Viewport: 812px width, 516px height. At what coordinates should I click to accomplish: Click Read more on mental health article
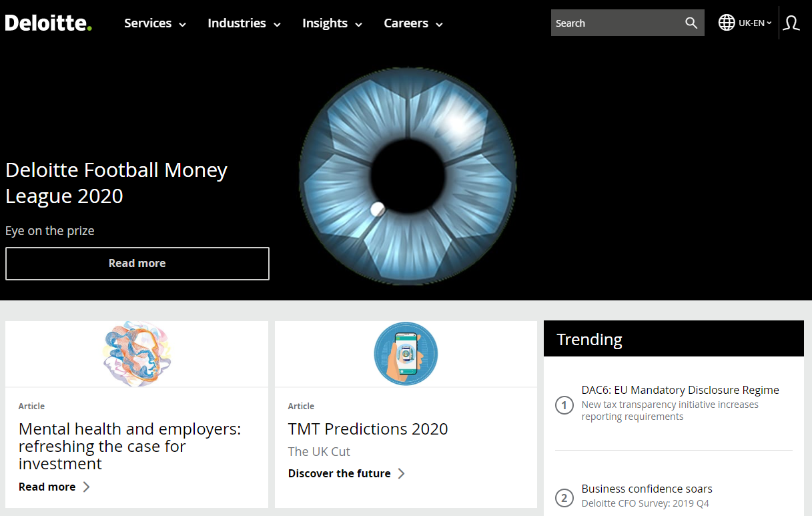(x=47, y=487)
